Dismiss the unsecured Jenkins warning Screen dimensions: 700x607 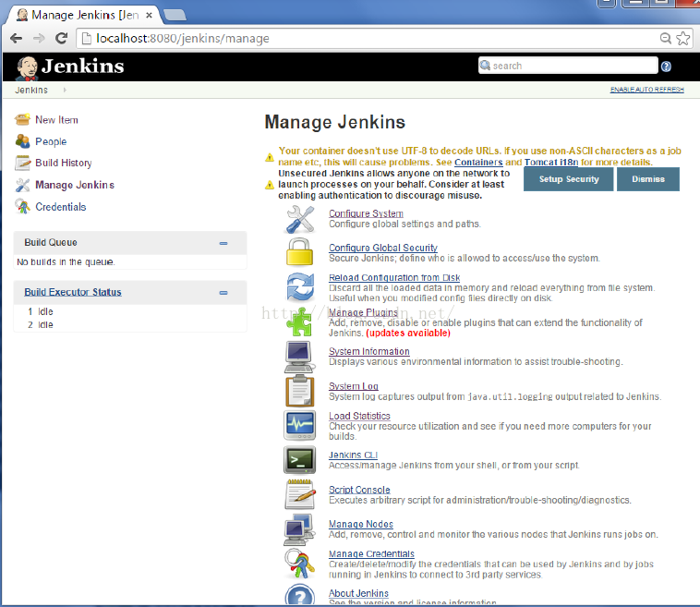click(647, 179)
